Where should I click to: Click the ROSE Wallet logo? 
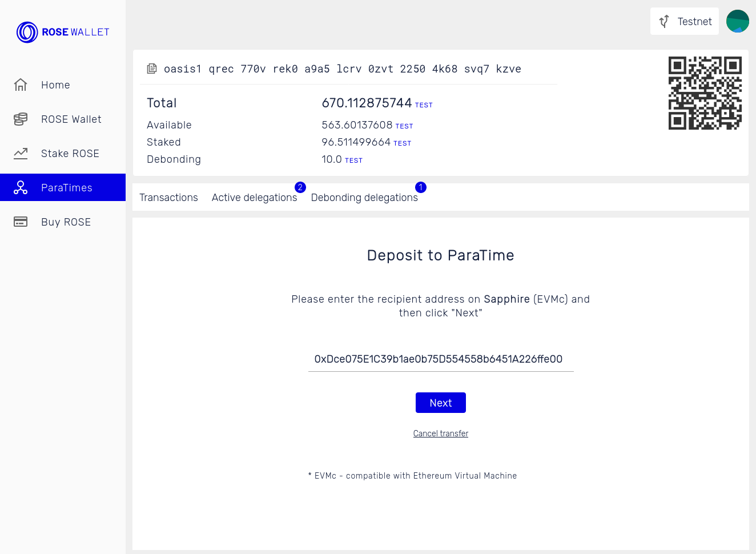pos(63,32)
